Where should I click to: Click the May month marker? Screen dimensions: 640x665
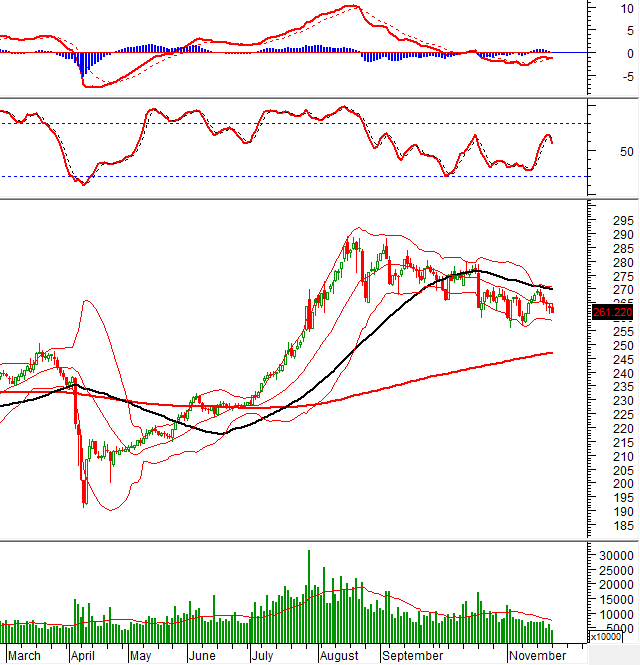click(142, 656)
